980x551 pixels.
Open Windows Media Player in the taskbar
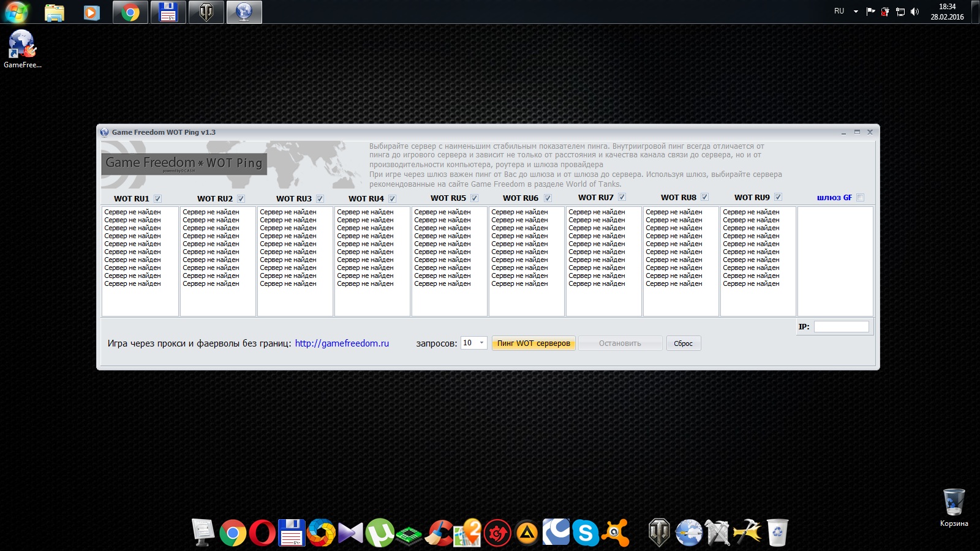pyautogui.click(x=92, y=12)
